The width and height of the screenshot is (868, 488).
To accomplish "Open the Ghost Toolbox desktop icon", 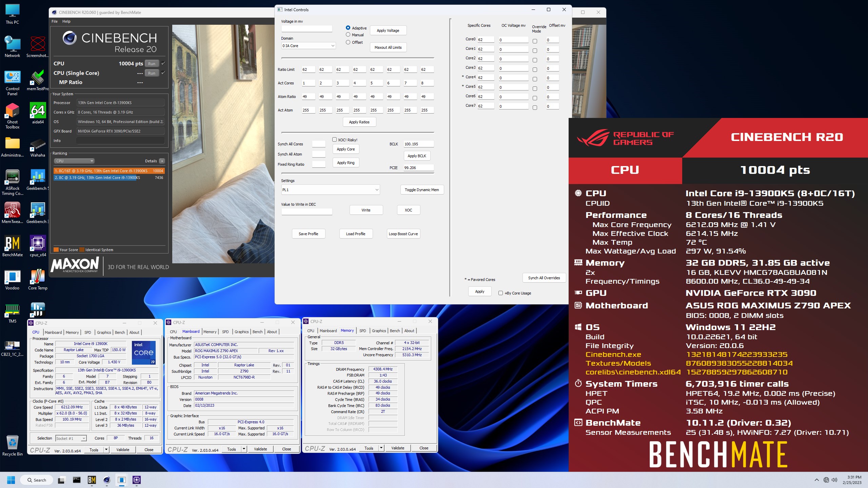I will point(12,116).
